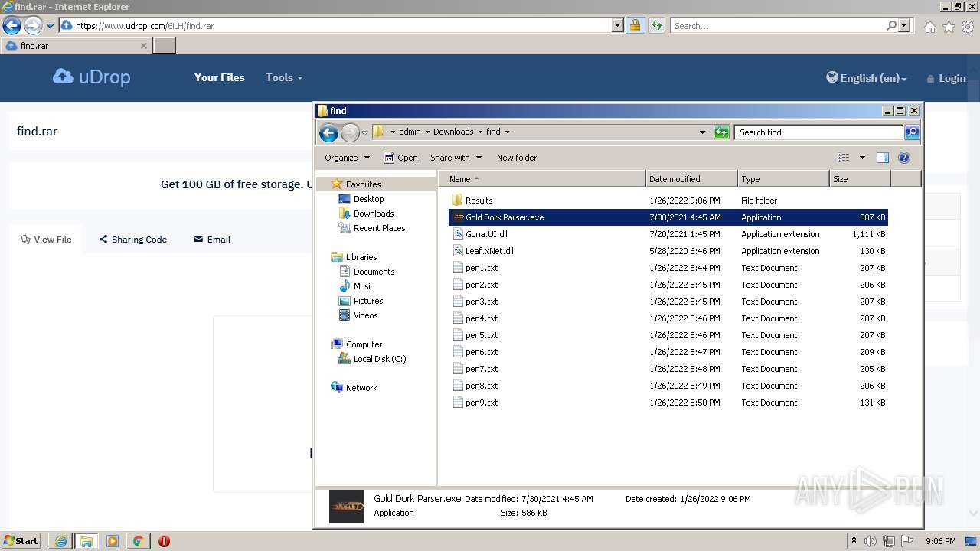The height and width of the screenshot is (551, 980).
Task: Select Computer in navigation pane
Action: tap(364, 344)
